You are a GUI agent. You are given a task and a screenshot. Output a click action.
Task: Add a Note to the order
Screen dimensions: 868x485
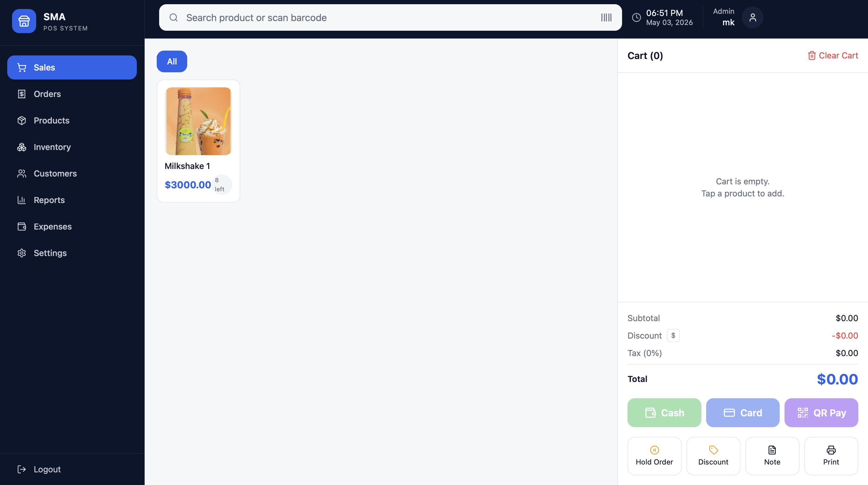[x=772, y=456]
